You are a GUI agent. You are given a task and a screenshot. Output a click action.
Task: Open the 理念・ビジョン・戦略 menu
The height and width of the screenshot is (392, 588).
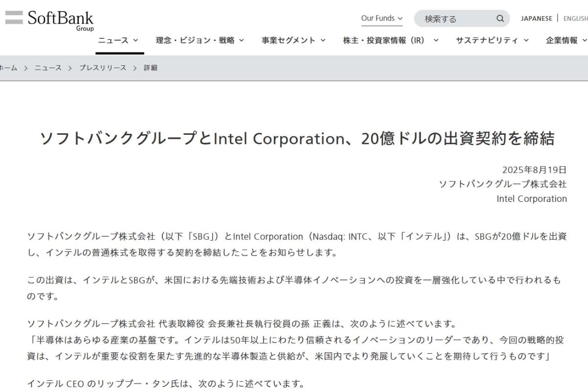pos(200,40)
